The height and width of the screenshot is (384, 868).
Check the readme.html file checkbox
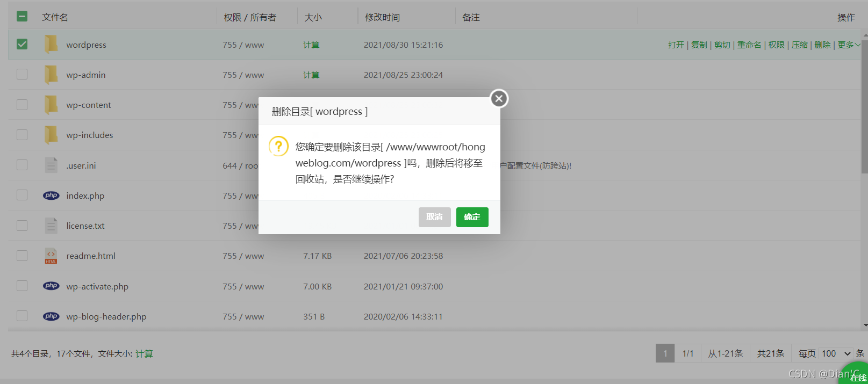[22, 256]
